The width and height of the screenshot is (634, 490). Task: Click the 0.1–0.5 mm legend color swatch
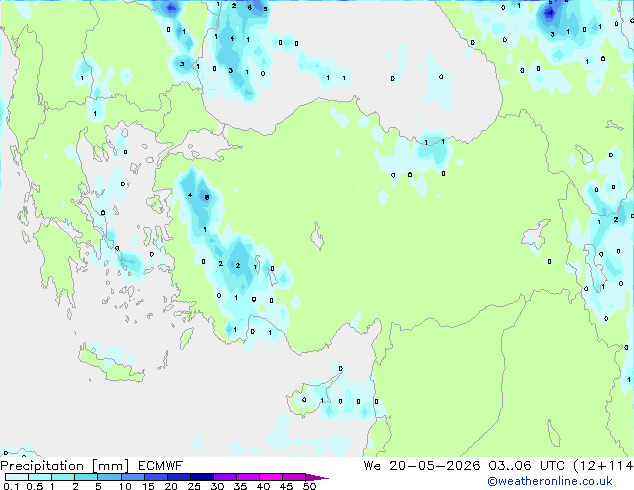click(17, 477)
